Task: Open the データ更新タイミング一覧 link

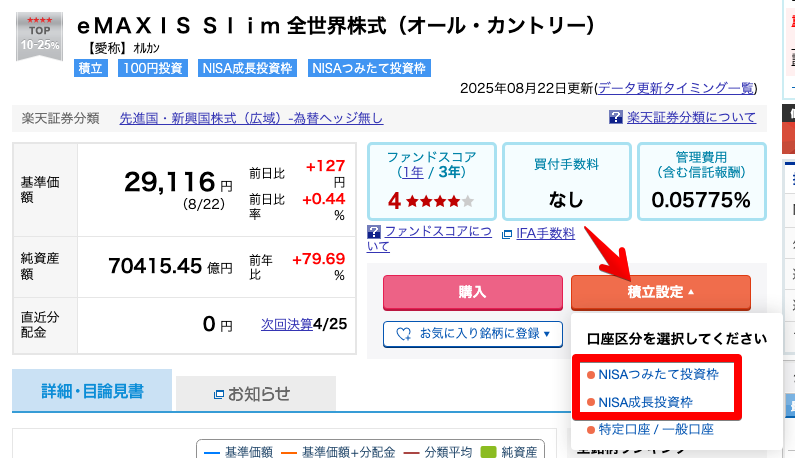Action: coord(676,88)
